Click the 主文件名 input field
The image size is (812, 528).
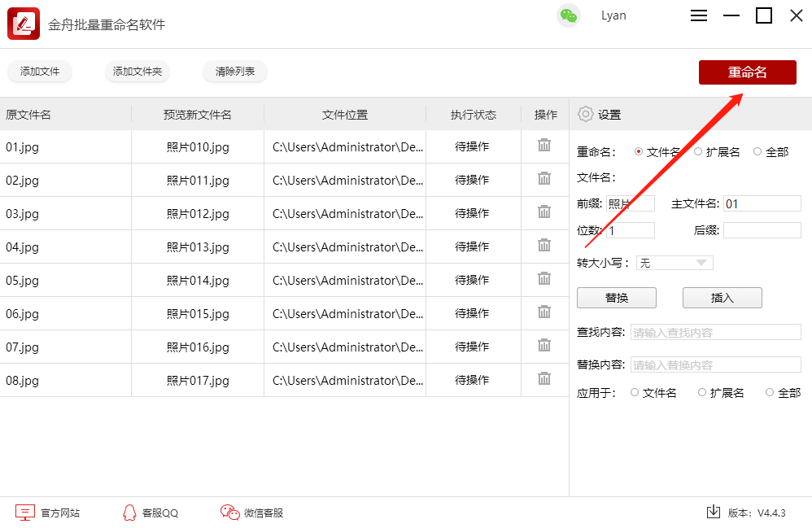(x=762, y=203)
